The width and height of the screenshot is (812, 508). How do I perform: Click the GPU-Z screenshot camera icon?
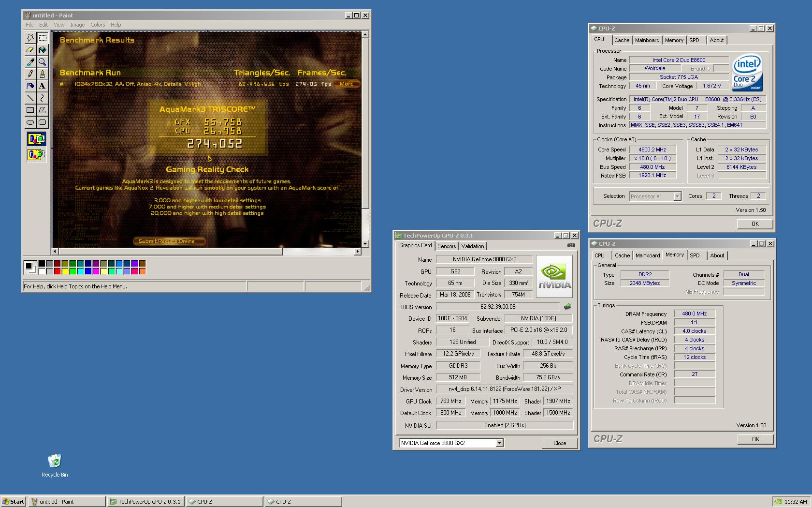(x=571, y=245)
